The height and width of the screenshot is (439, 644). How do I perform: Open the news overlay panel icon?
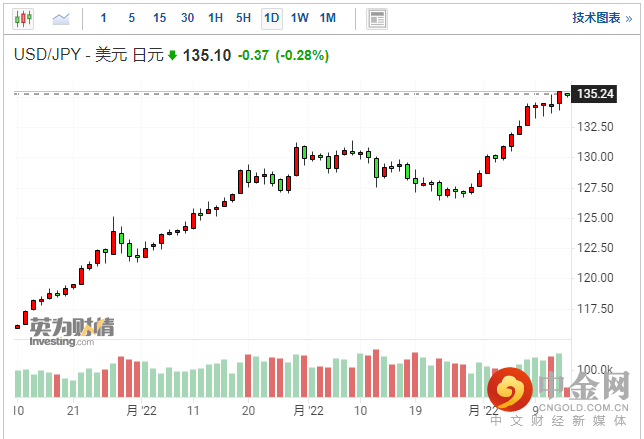377,19
